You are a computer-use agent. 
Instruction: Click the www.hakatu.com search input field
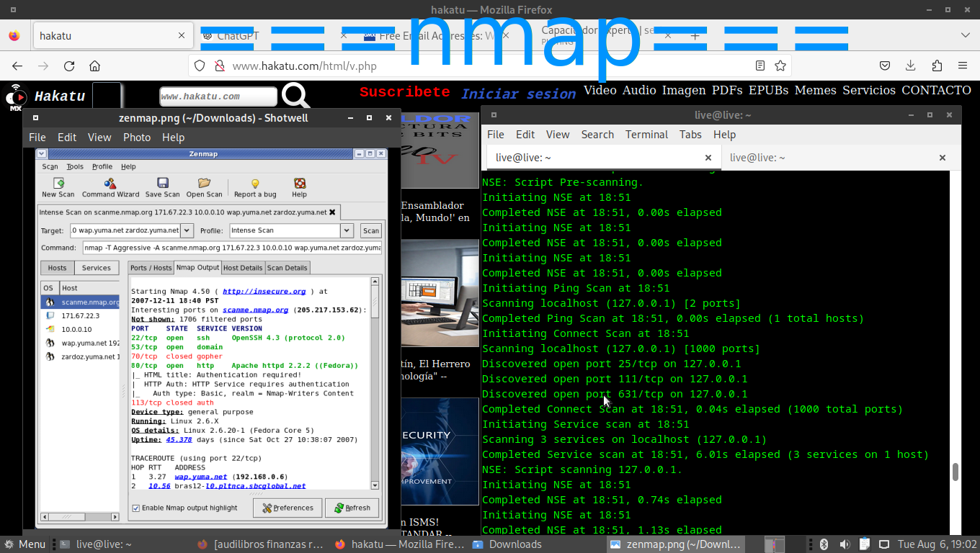(x=218, y=96)
